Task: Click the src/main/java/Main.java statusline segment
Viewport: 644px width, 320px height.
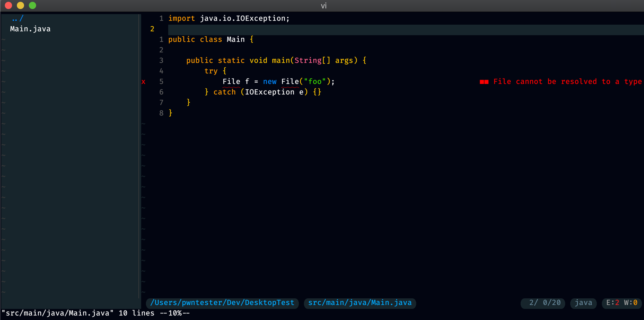Action: coord(360,303)
